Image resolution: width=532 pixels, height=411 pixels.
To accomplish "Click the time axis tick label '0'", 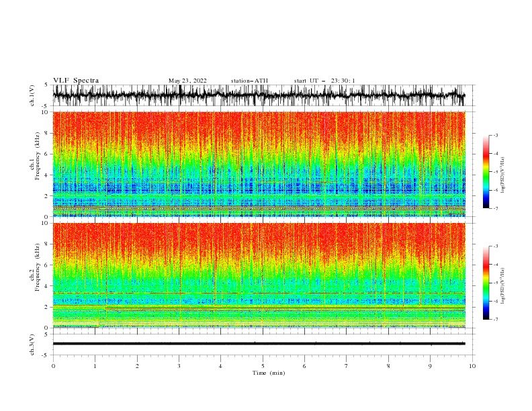I will pyautogui.click(x=53, y=366).
